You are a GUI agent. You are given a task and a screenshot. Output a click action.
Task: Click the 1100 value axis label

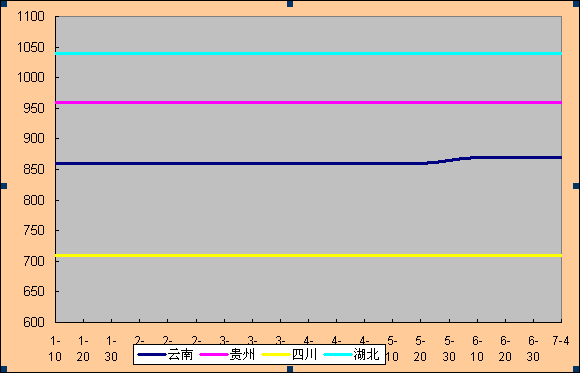pyautogui.click(x=31, y=16)
